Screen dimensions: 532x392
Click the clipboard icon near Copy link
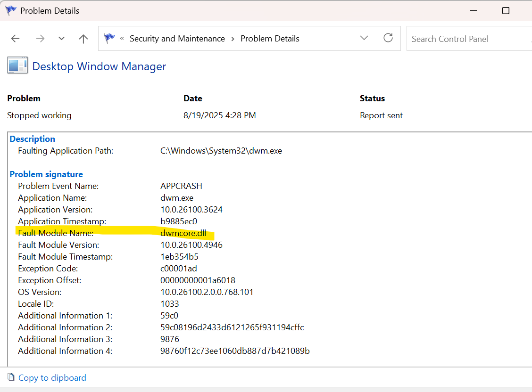[11, 377]
